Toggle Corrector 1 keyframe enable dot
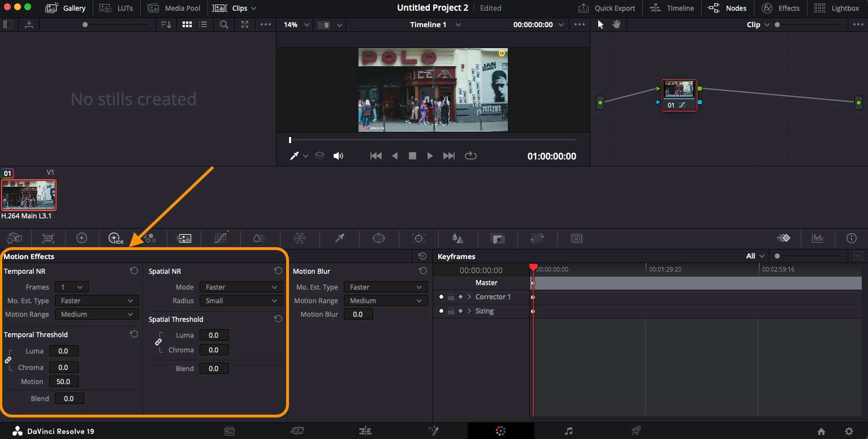 [442, 296]
